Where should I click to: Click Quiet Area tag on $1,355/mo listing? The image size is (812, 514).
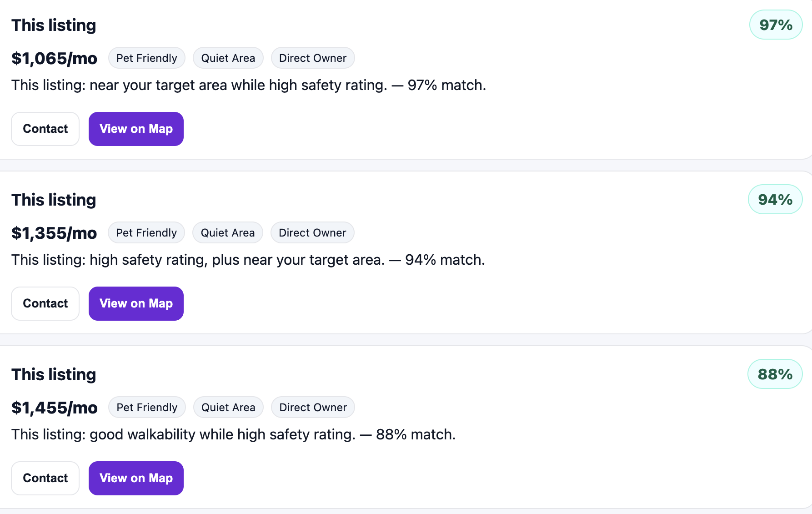point(228,233)
